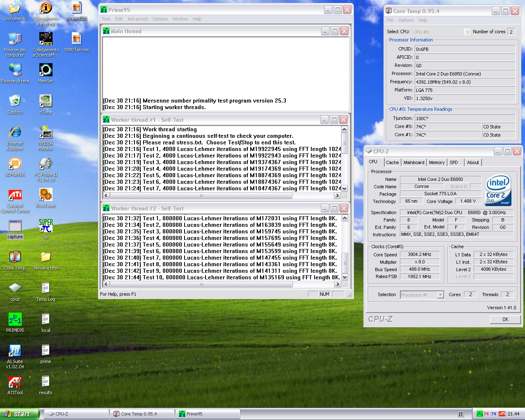Click the Core Speed value field in CPU-Z
Screen dimensions: 525x420
coord(419,254)
